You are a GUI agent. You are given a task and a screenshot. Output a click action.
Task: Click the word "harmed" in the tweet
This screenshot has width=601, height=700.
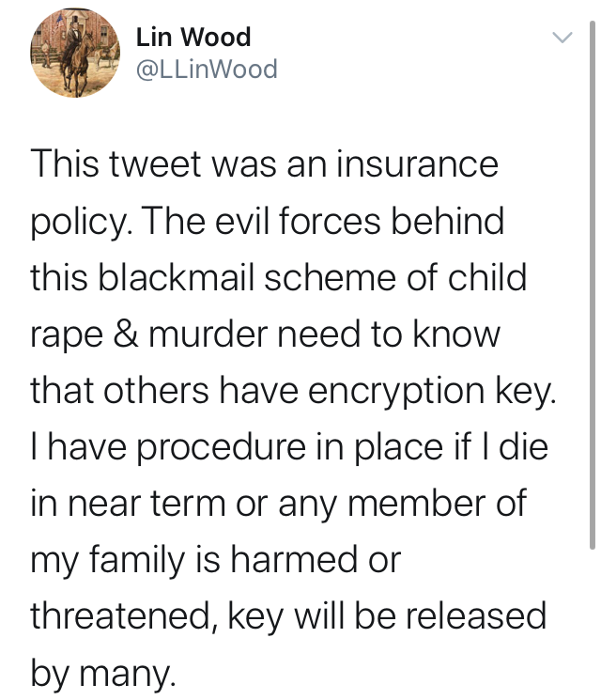tap(294, 560)
